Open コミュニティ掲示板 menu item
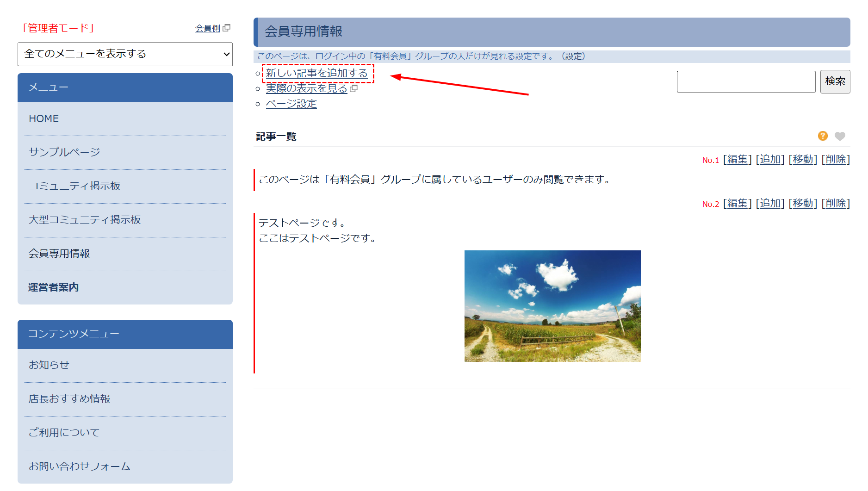 tap(74, 186)
